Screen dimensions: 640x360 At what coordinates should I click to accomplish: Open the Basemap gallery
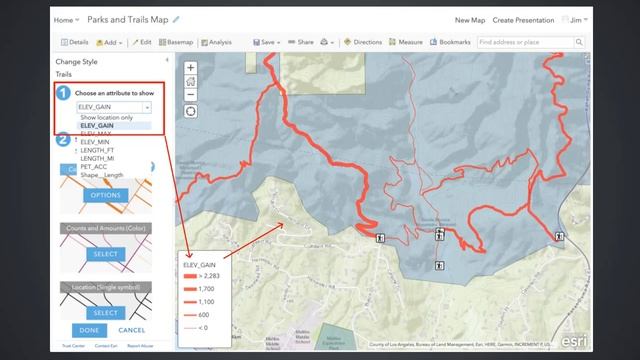point(176,42)
